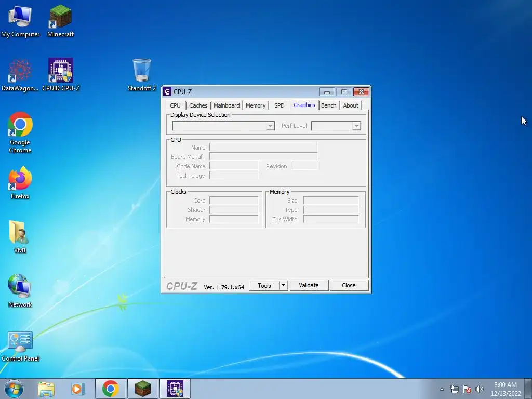Open Windows Media Player from the taskbar

pyautogui.click(x=77, y=389)
